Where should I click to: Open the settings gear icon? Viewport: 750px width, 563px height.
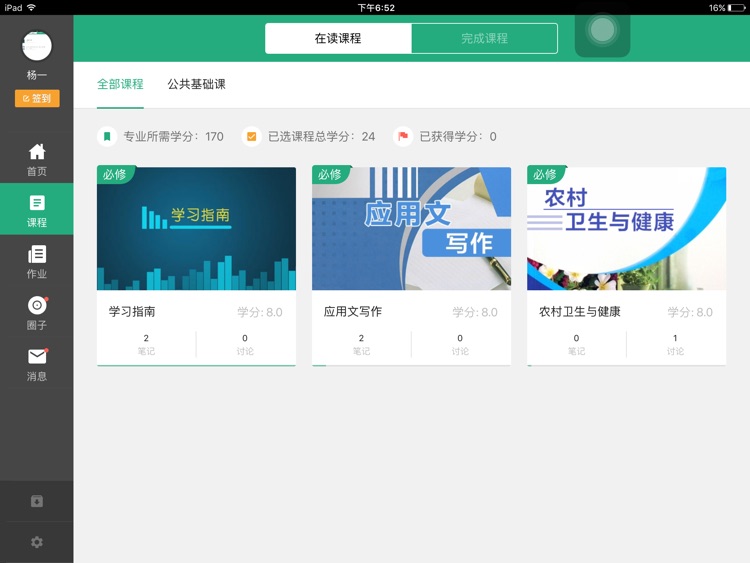tap(37, 542)
